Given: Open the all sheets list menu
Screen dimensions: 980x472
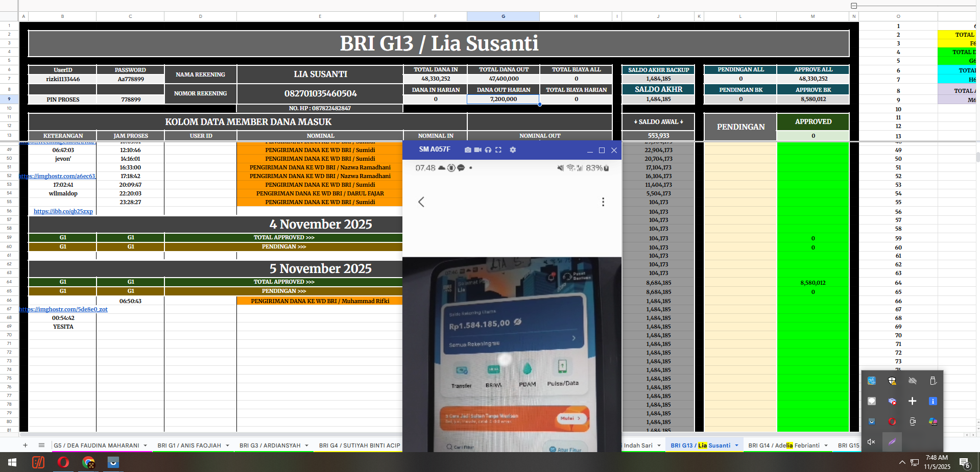Looking at the screenshot, I should click(x=41, y=445).
